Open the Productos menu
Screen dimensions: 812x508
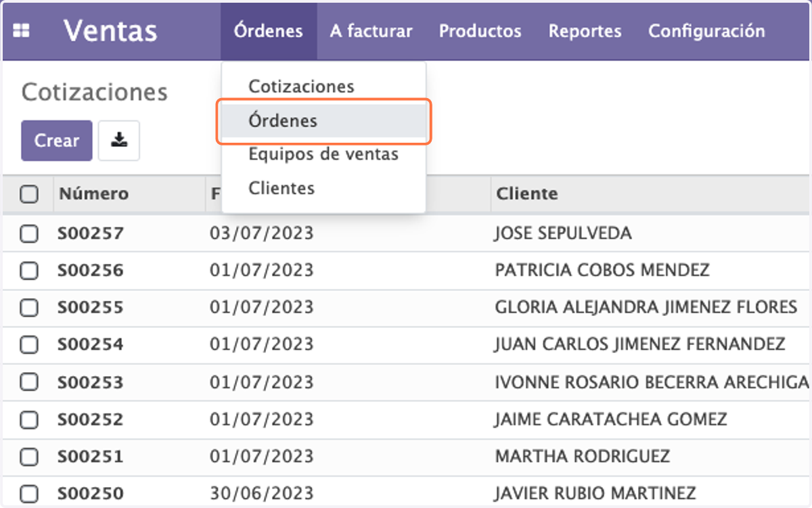coord(480,31)
